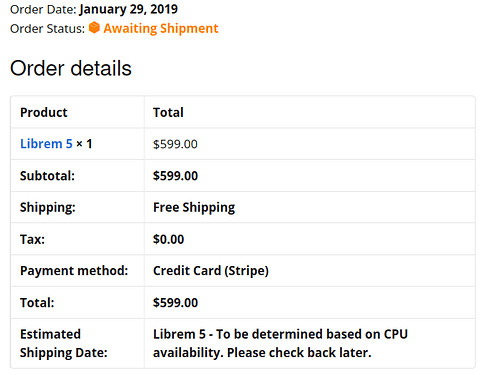Click the Total column header
The width and height of the screenshot is (487, 375).
(168, 113)
